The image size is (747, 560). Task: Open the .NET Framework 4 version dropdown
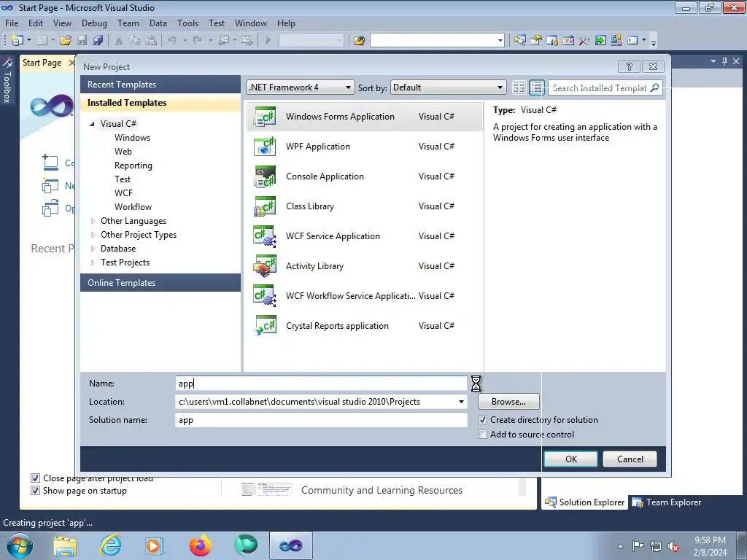tap(300, 87)
